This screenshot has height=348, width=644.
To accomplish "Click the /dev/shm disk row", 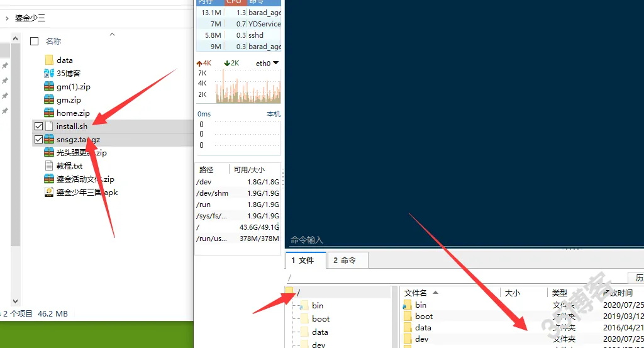I will pyautogui.click(x=237, y=193).
